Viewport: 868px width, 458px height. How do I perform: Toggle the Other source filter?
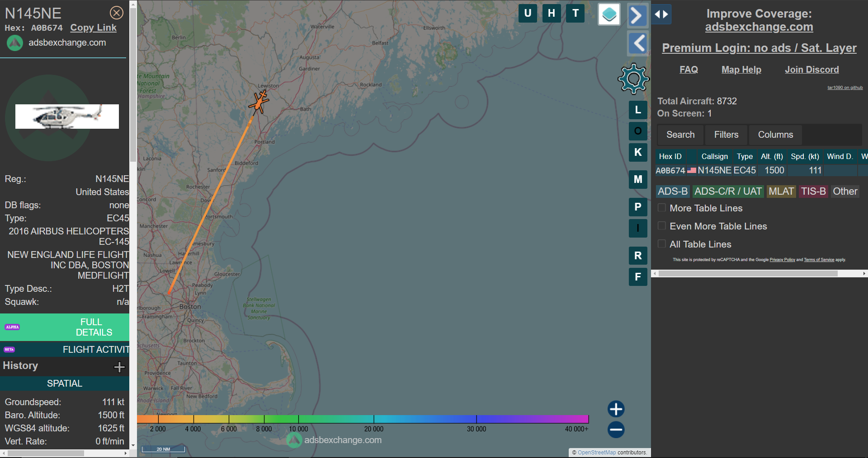[x=845, y=192]
